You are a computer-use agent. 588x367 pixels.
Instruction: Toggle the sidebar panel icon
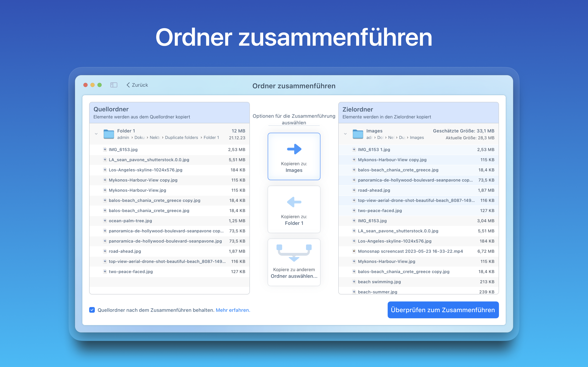(x=114, y=85)
